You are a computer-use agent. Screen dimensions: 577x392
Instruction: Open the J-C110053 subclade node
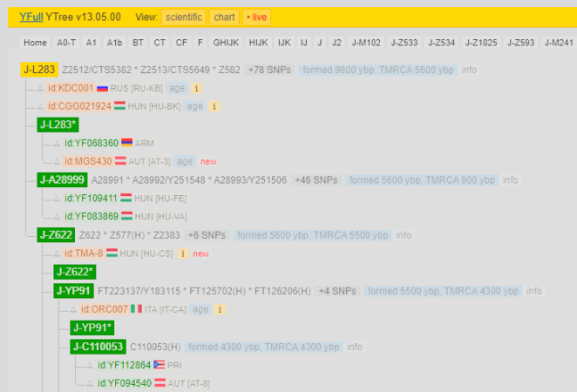[x=98, y=347]
